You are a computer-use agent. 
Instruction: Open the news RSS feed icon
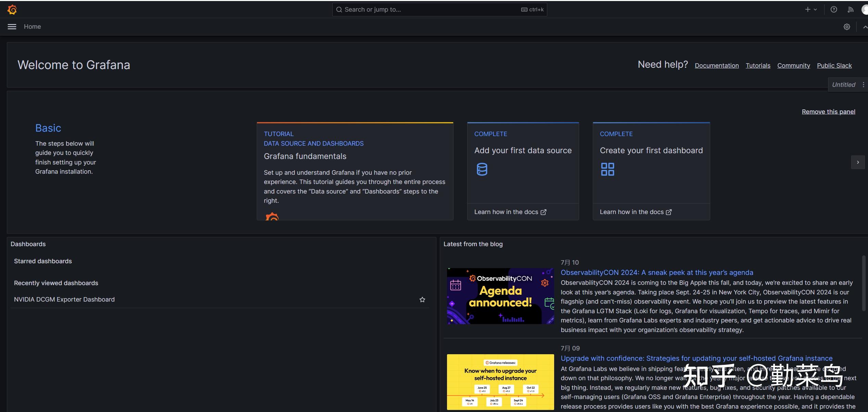(x=851, y=10)
